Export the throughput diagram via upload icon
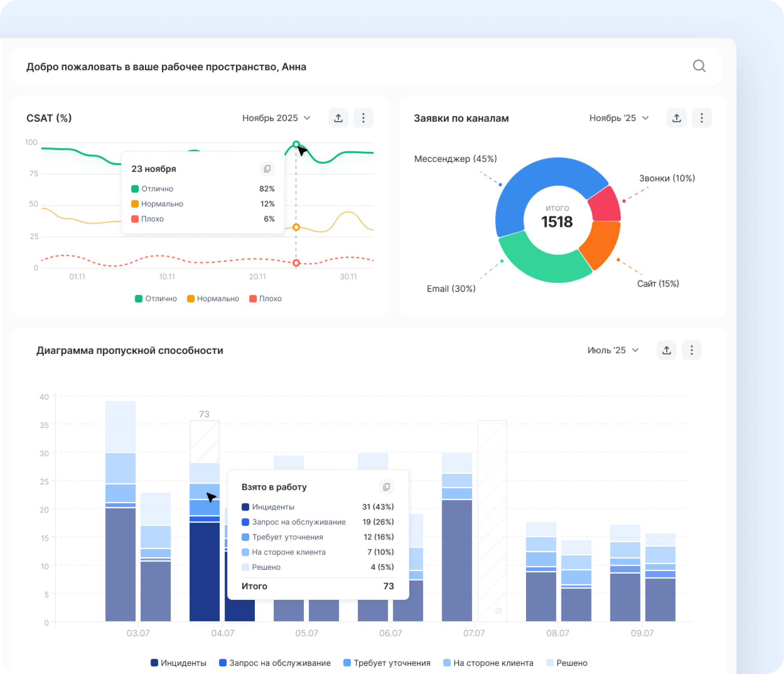The image size is (784, 674). pyautogui.click(x=666, y=350)
